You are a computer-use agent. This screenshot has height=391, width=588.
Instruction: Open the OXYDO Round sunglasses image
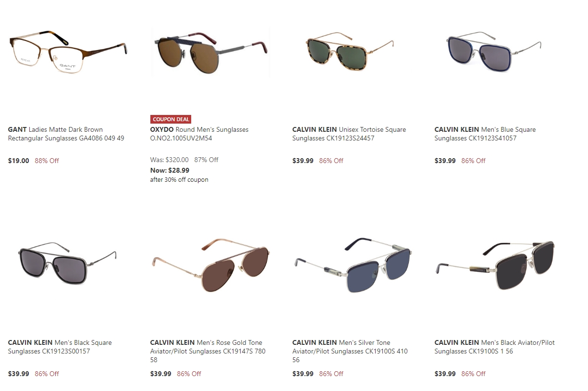point(210,52)
